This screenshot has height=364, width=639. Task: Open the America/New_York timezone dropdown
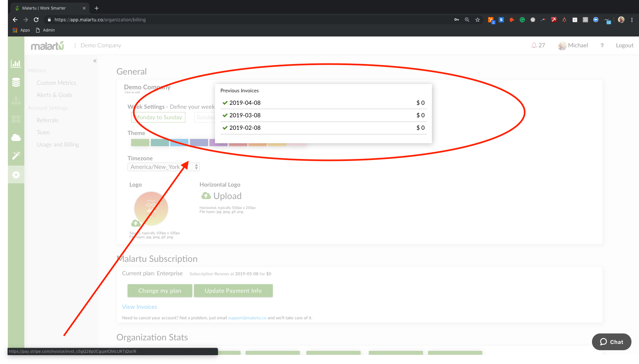(x=163, y=167)
